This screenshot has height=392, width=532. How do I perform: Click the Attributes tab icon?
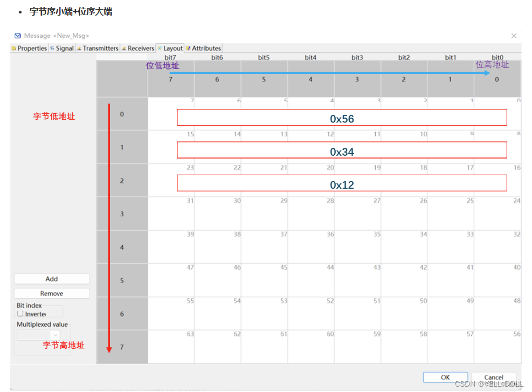point(188,48)
